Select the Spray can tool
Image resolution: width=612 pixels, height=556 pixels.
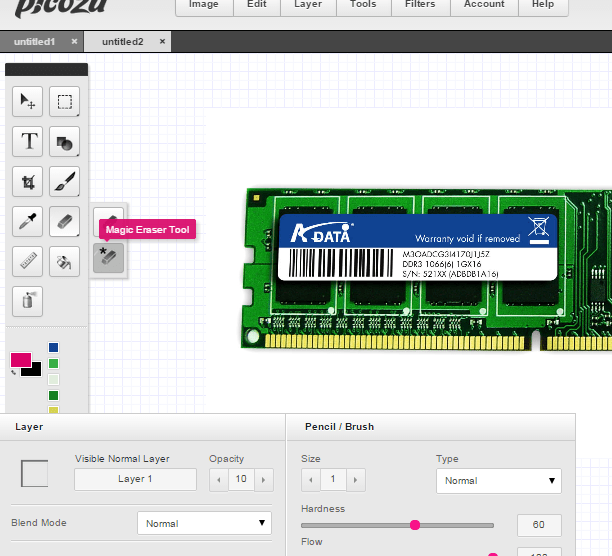pos(27,301)
